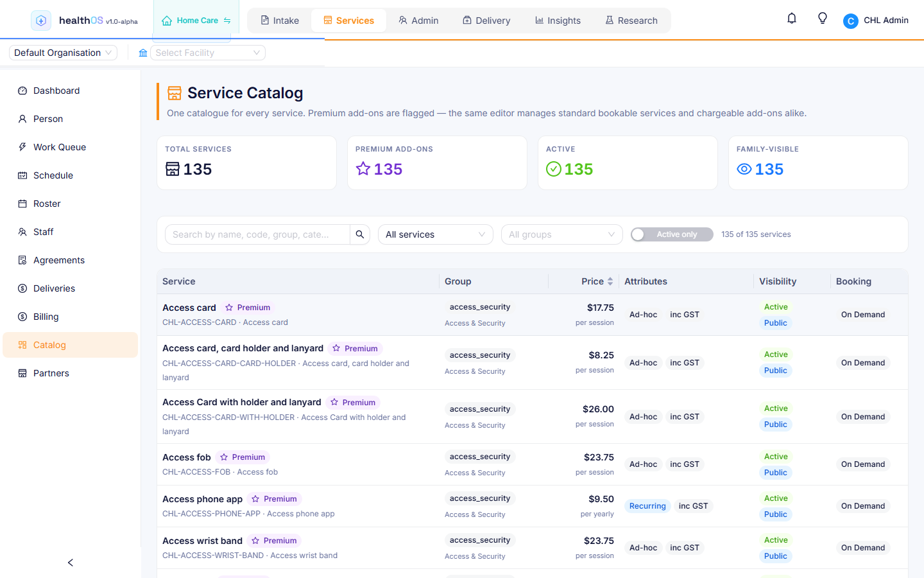Open Partners in the sidebar
The height and width of the screenshot is (578, 924).
71,373
